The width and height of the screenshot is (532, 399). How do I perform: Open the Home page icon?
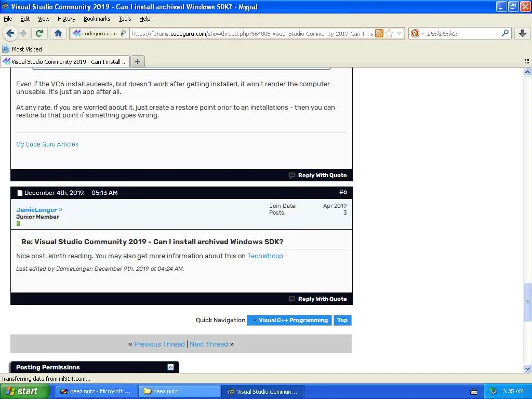[x=58, y=33]
